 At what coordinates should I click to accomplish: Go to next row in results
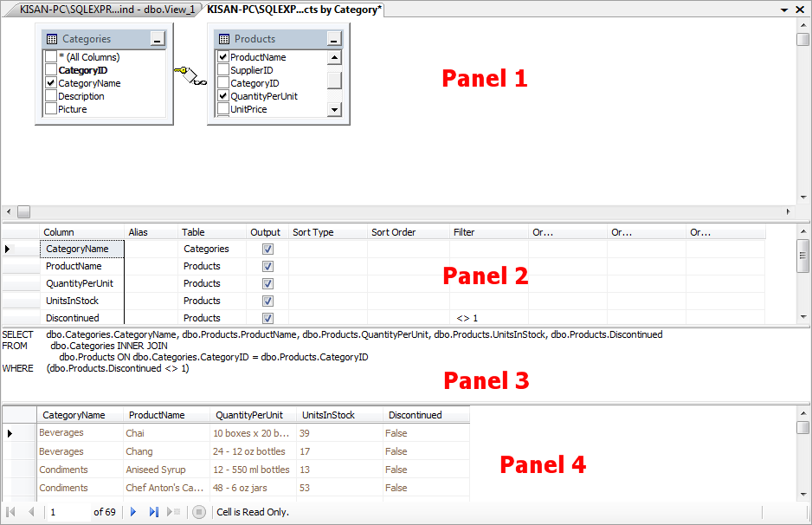[x=133, y=512]
